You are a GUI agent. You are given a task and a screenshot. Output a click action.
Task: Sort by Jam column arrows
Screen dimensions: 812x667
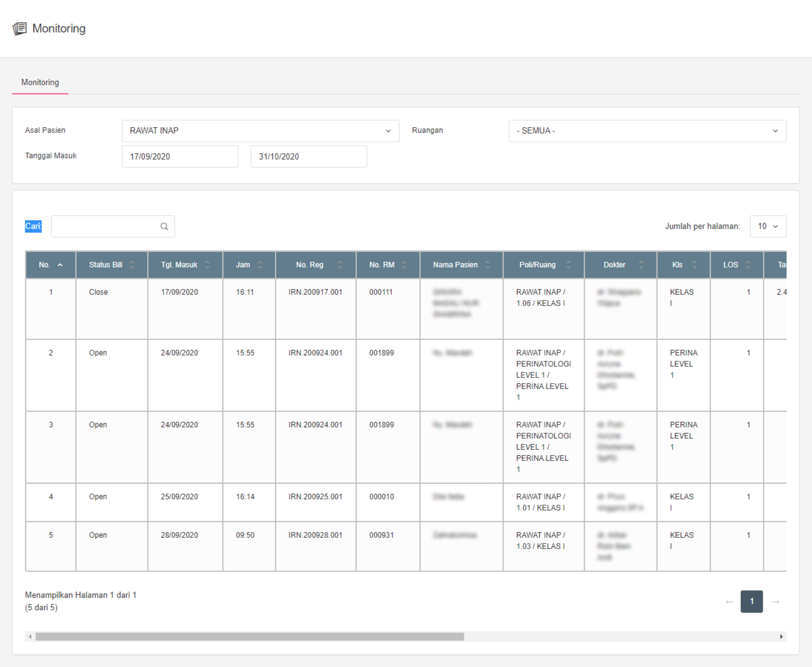[260, 265]
